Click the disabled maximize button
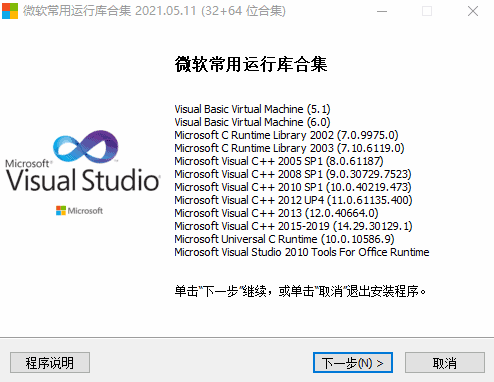The image size is (494, 382). (427, 11)
